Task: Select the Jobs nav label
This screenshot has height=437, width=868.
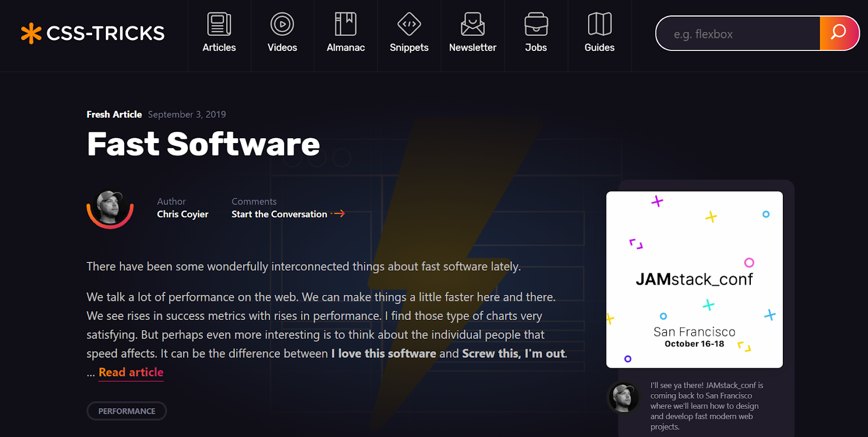Action: pyautogui.click(x=536, y=48)
